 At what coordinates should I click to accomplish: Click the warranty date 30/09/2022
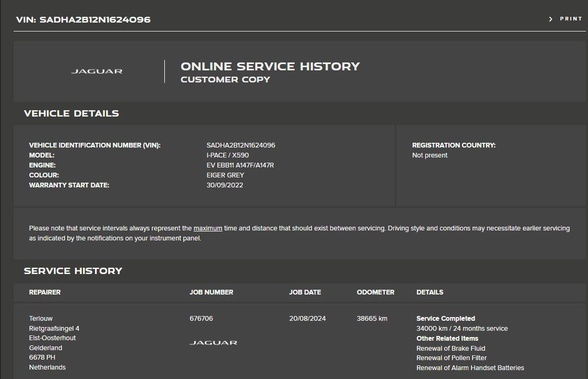click(225, 185)
